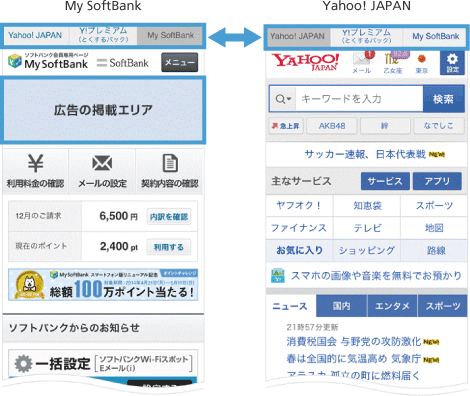Open 春は全国的に気温高め 気象庁 news link
Viewport: 470px width, 396px height.
point(354,359)
